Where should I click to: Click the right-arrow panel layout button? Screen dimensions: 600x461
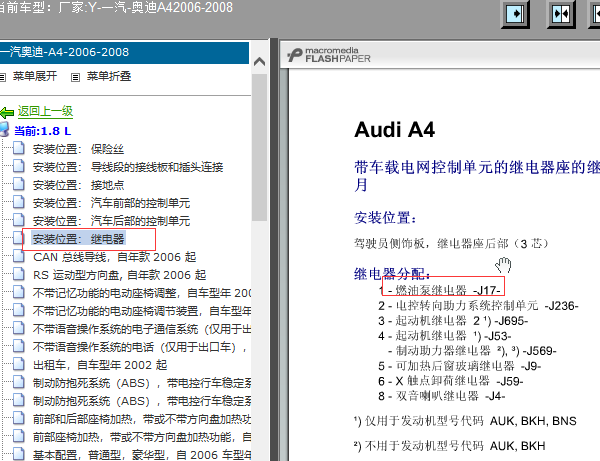click(x=515, y=14)
